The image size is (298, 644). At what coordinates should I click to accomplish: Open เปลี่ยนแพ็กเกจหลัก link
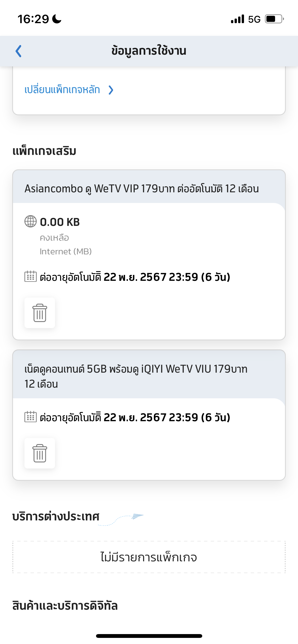coord(62,90)
